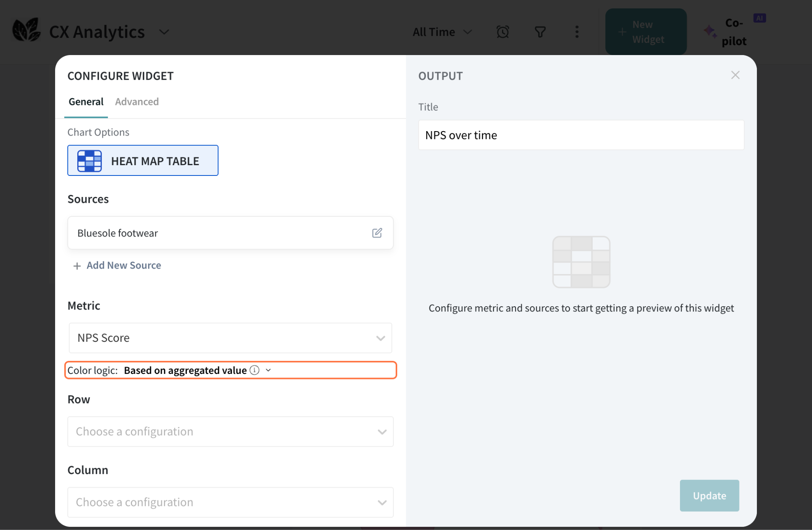Open the Row configuration dropdown
This screenshot has height=530, width=812.
[230, 431]
